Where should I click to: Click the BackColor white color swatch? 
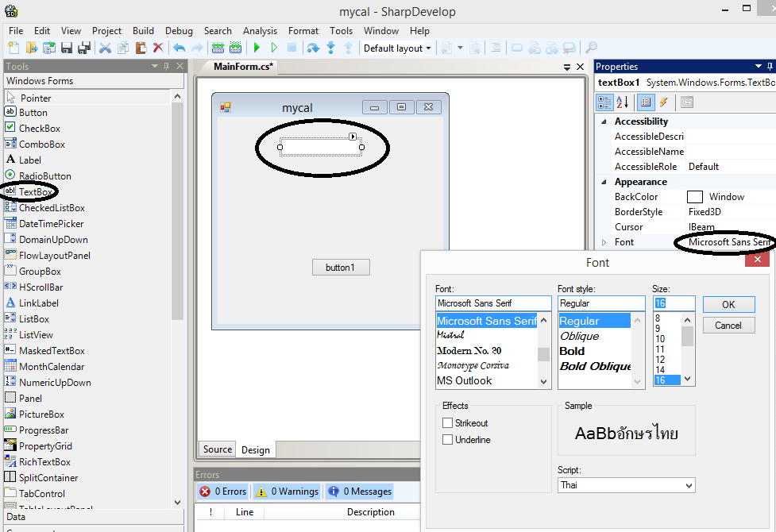coord(695,197)
